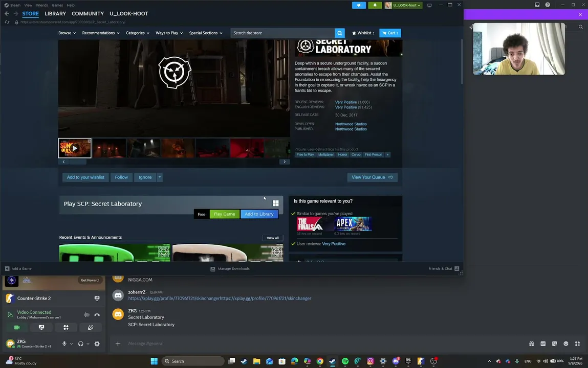
Task: Open Discord activities button
Action: pos(66,328)
